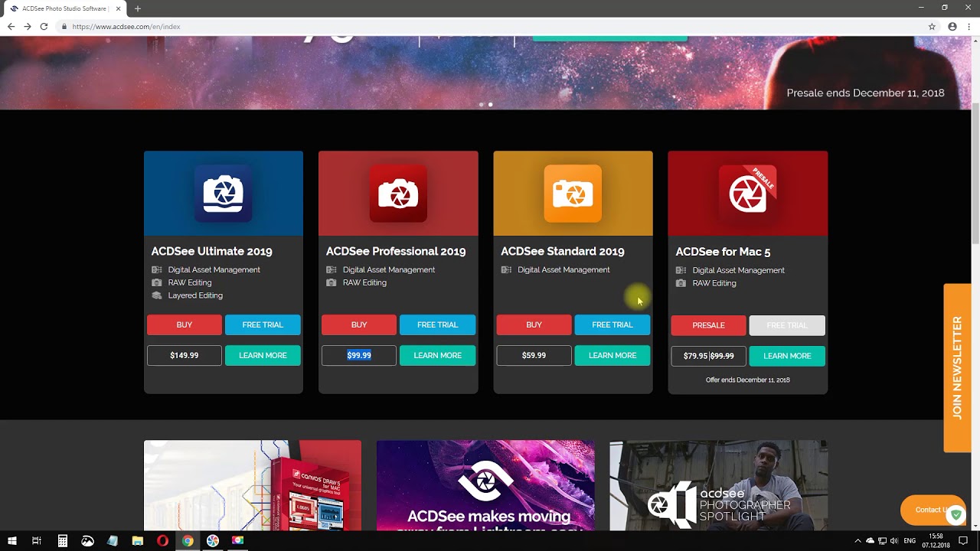
Task: Click the ACDSee Standard 2019 orange icon
Action: point(573,194)
